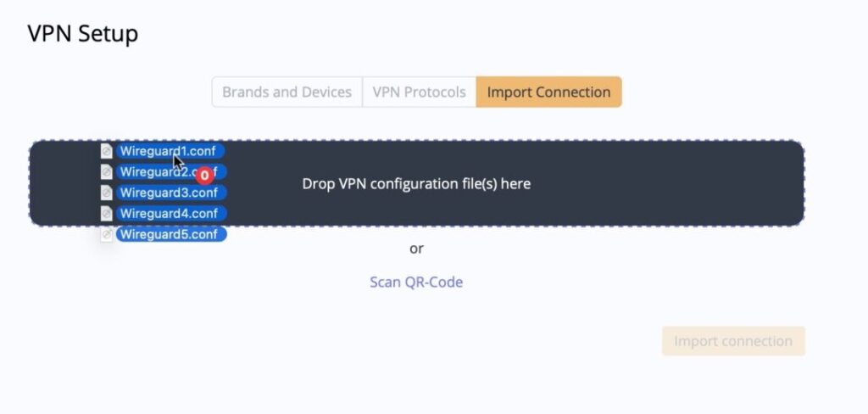This screenshot has height=414, width=868.
Task: Select the Wireguard5.conf file name label
Action: coord(169,234)
